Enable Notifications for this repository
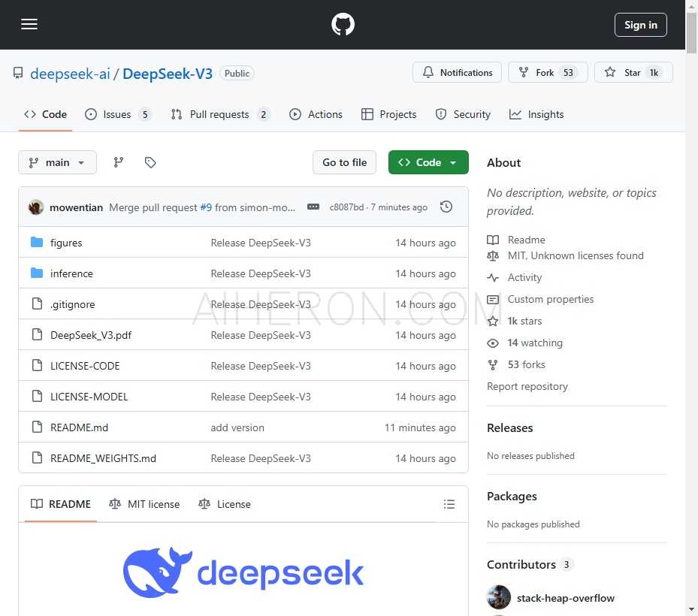This screenshot has height=616, width=698. coord(457,72)
